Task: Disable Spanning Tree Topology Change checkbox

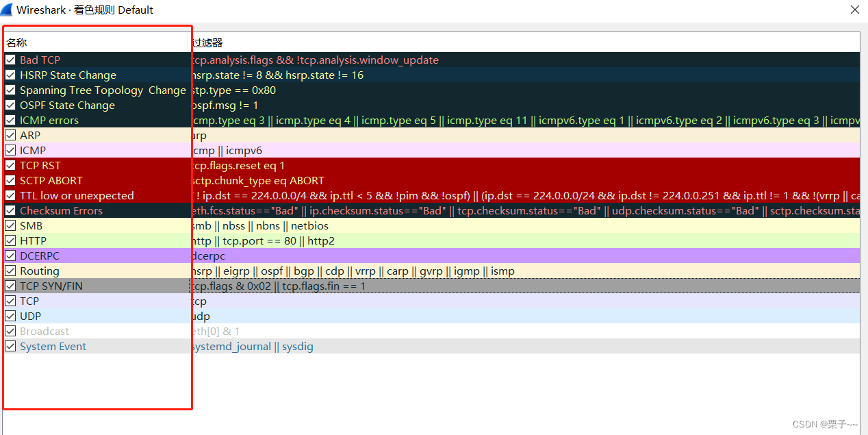Action: pos(10,90)
